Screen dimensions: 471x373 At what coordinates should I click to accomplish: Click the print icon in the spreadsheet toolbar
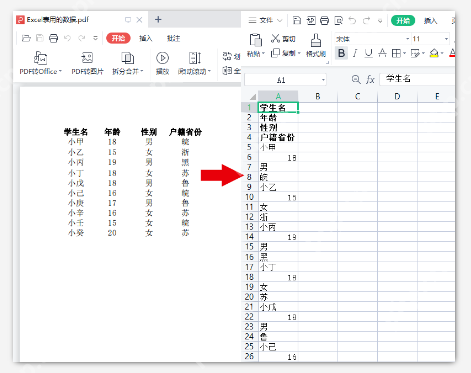[x=324, y=21]
